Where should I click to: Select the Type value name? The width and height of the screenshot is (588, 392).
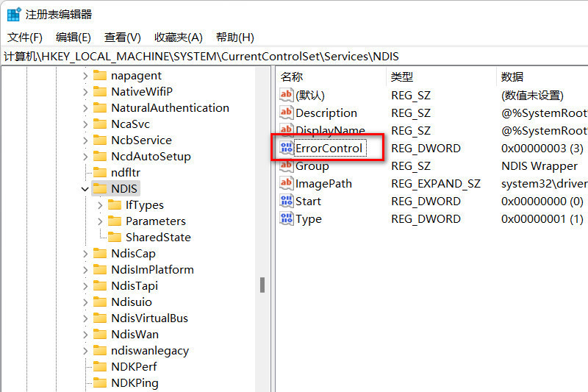click(308, 218)
